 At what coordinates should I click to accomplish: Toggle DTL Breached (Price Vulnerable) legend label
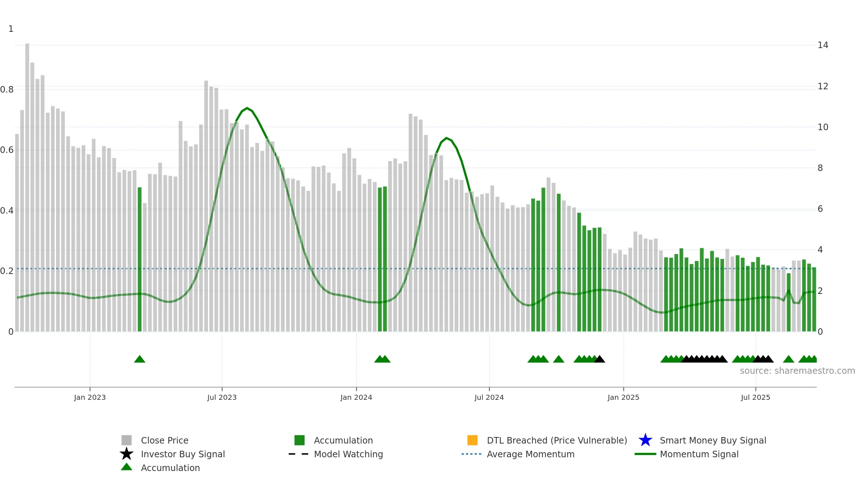click(x=557, y=440)
